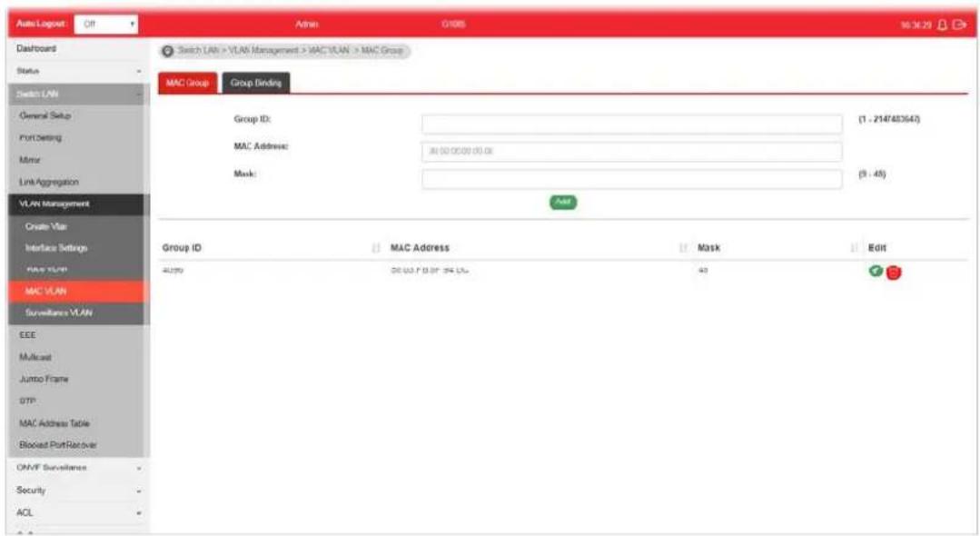980x536 pixels.
Task: Expand the ACL section
Action: [x=78, y=513]
